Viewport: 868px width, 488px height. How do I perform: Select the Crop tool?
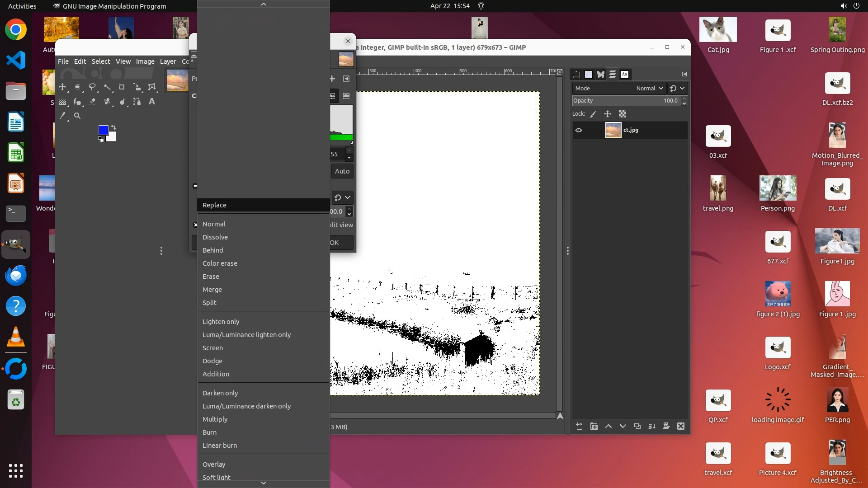122,87
